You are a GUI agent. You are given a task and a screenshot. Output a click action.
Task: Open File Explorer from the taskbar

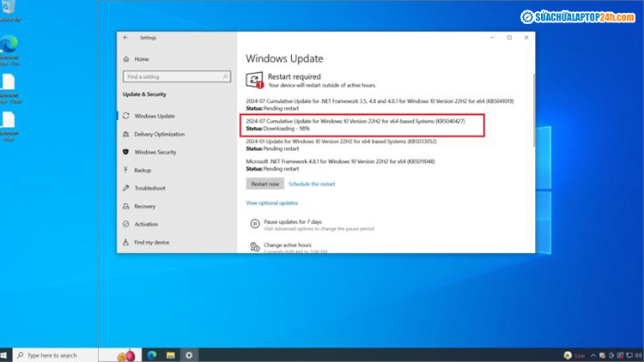(x=171, y=355)
